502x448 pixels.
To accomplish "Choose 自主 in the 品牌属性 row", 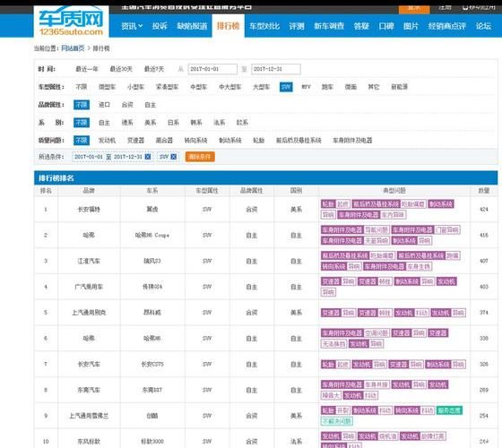I will (x=151, y=105).
